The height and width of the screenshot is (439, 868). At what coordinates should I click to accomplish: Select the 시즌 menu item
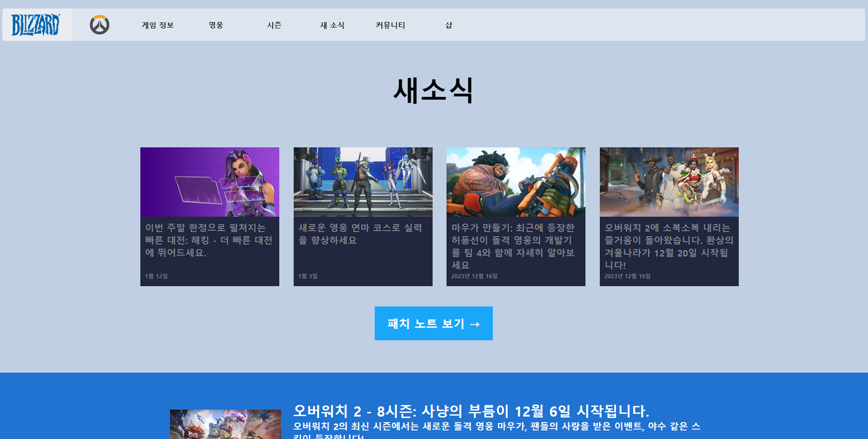pos(274,26)
